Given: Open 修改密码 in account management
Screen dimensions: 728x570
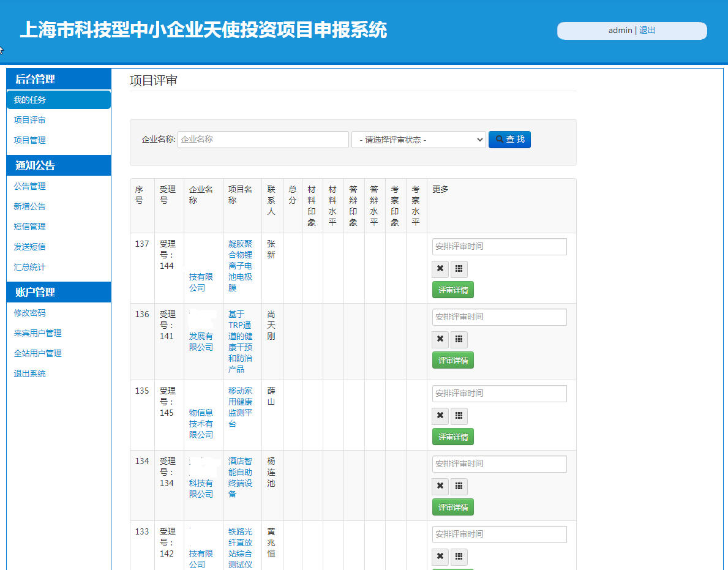Looking at the screenshot, I should click(x=30, y=313).
